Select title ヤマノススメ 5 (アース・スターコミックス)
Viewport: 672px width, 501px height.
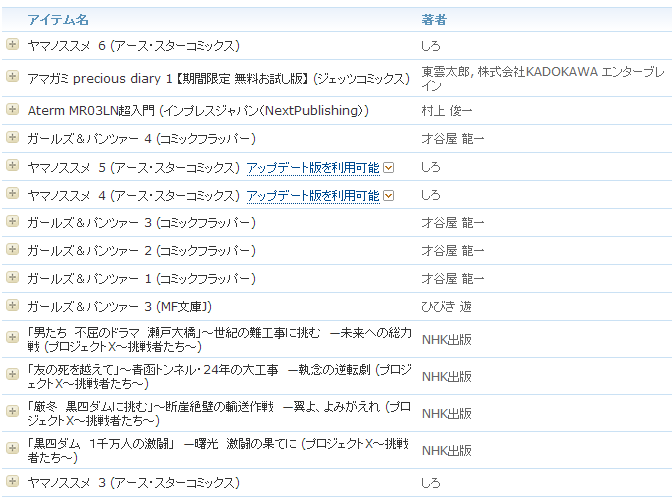pyautogui.click(x=133, y=168)
